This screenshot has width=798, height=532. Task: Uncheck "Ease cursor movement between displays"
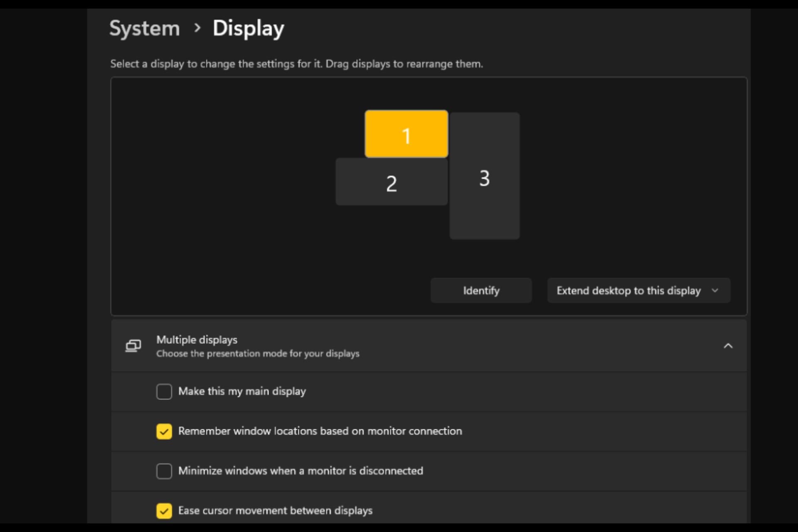(x=164, y=511)
